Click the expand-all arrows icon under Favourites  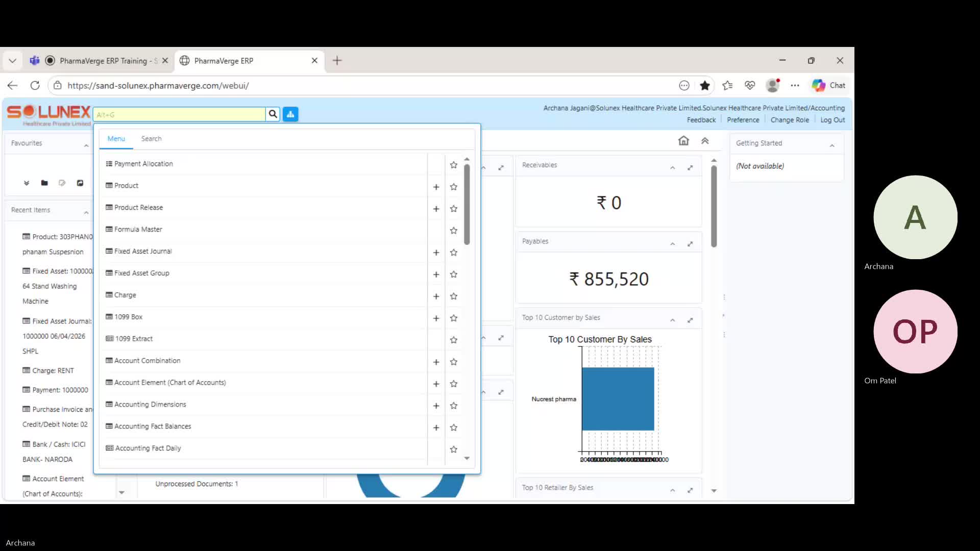point(27,183)
